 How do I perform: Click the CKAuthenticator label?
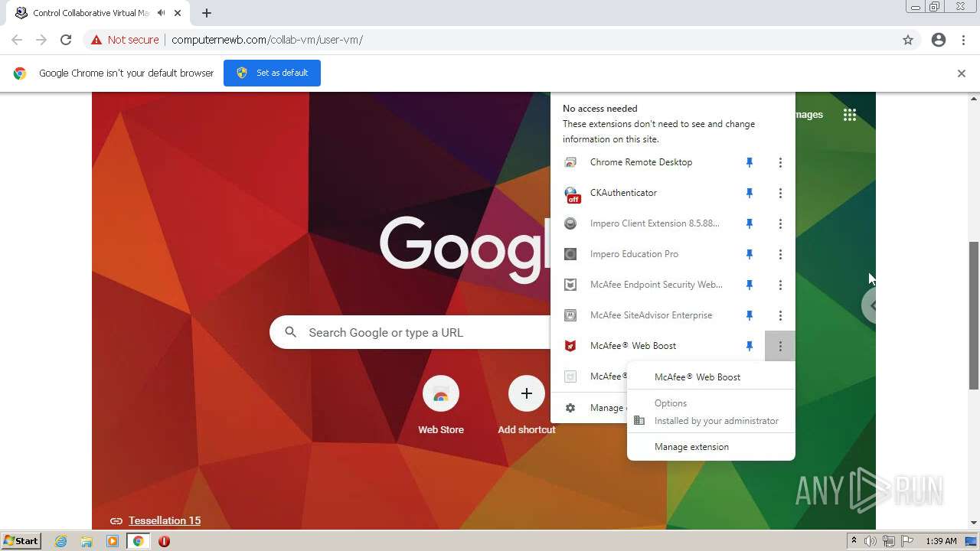(x=623, y=193)
